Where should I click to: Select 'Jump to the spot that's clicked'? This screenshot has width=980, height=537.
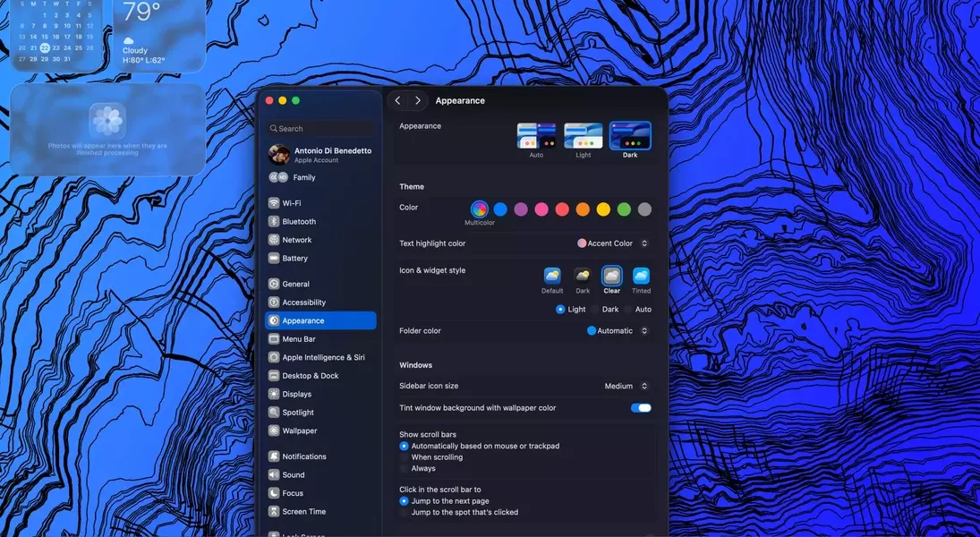[x=405, y=513]
